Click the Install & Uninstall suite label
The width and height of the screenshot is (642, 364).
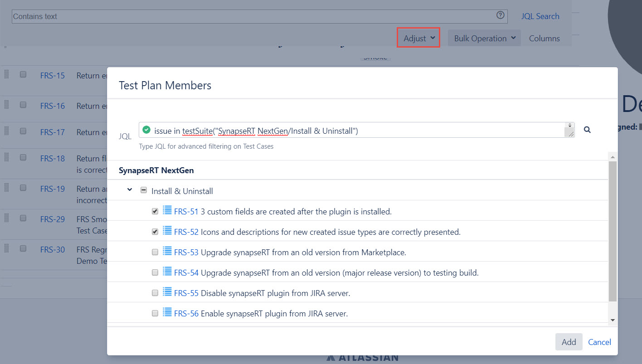[x=182, y=191]
